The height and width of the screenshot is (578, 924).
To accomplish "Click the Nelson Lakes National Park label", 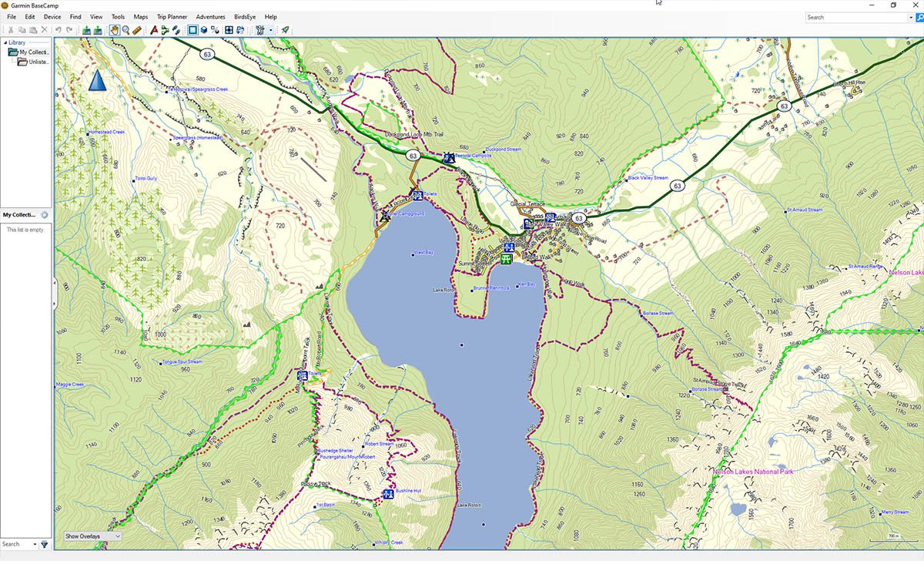I will click(x=753, y=472).
